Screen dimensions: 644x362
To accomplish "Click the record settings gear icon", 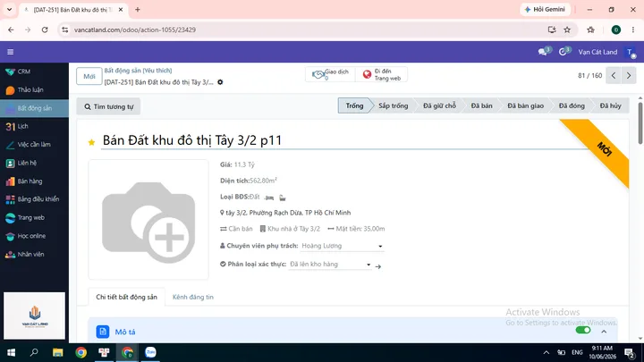I will [x=220, y=82].
